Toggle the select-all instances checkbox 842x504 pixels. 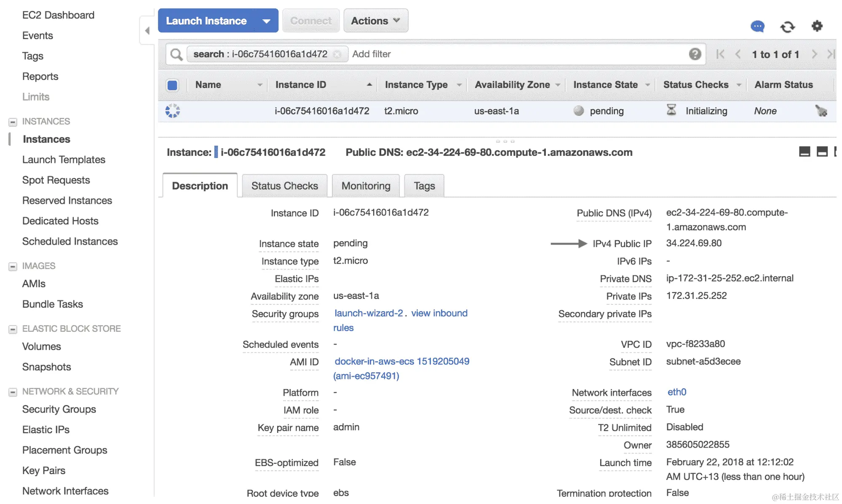(172, 85)
